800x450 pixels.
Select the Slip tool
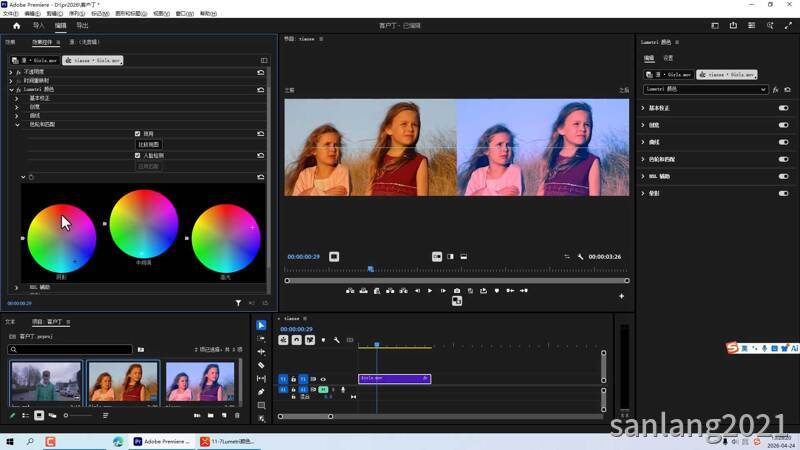(x=261, y=379)
